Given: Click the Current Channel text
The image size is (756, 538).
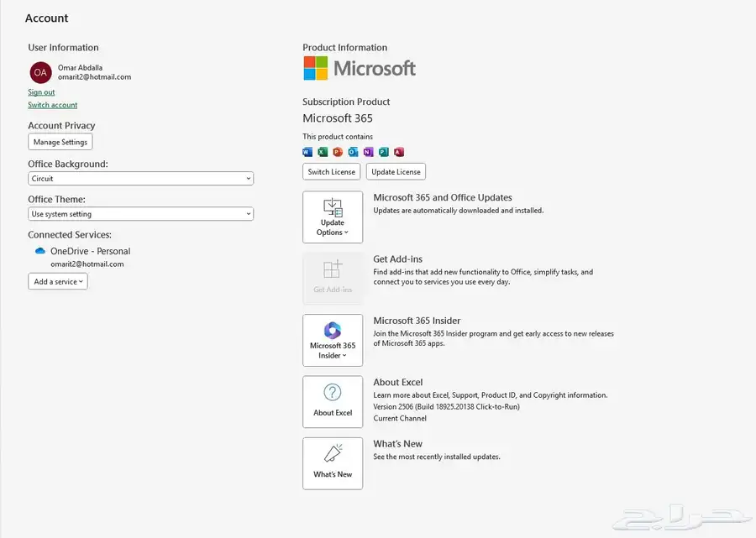Looking at the screenshot, I should 400,418.
